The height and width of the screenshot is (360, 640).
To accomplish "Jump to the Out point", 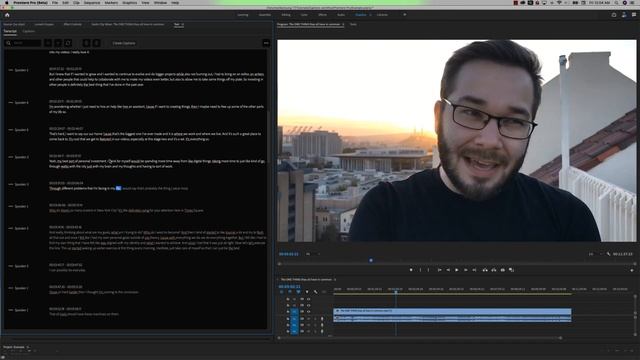I will pyautogui.click(x=474, y=270).
